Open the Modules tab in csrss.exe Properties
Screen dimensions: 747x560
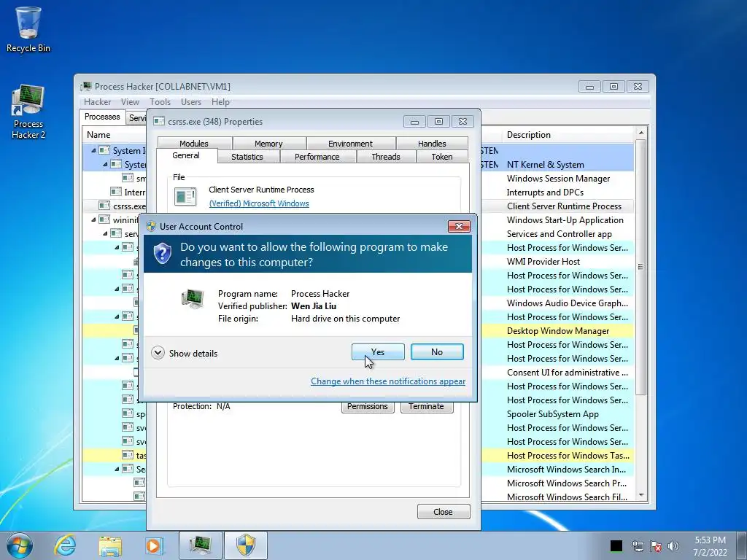click(194, 144)
